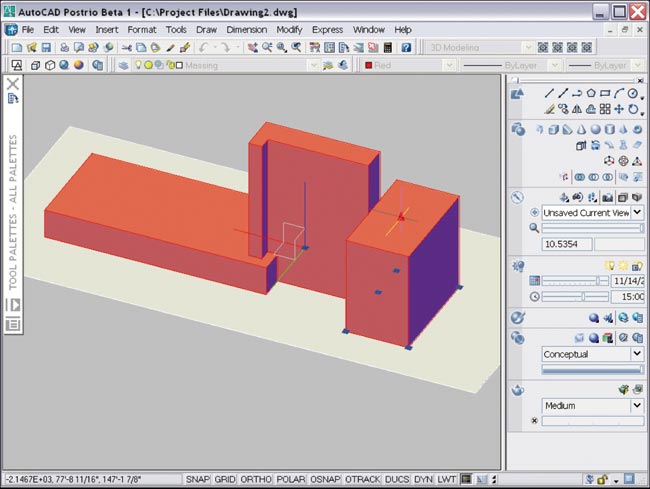Open the Modify menu
Image resolution: width=650 pixels, height=489 pixels.
289,30
